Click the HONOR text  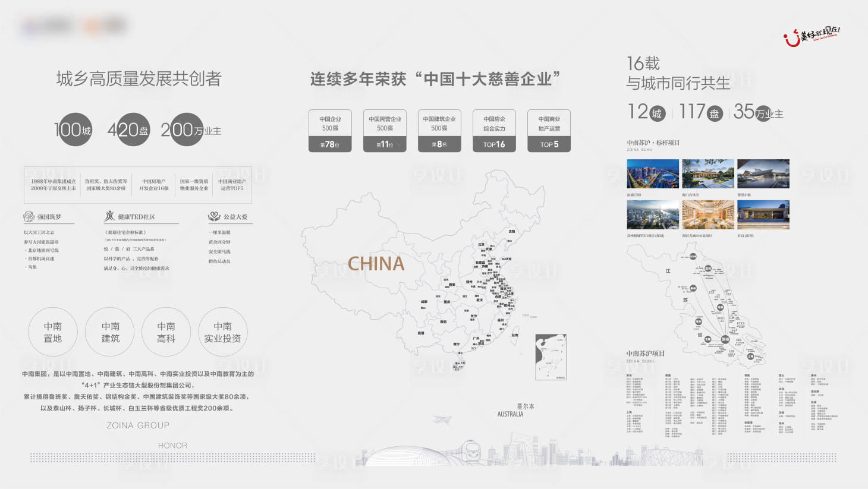[x=172, y=446]
